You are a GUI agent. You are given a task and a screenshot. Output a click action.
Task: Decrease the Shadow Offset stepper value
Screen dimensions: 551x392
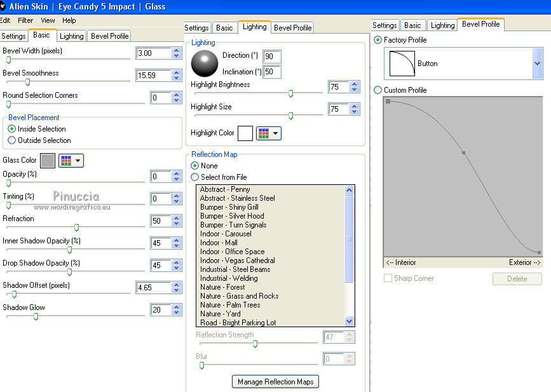pos(176,291)
